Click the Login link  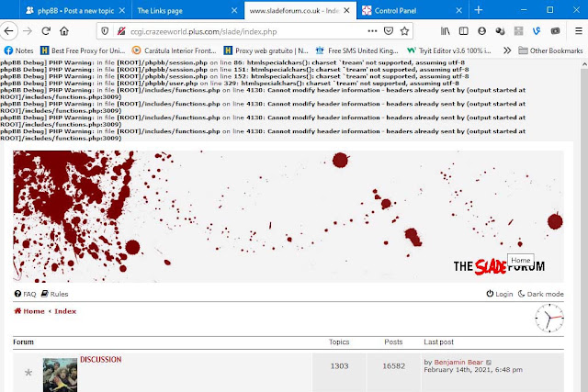click(500, 294)
